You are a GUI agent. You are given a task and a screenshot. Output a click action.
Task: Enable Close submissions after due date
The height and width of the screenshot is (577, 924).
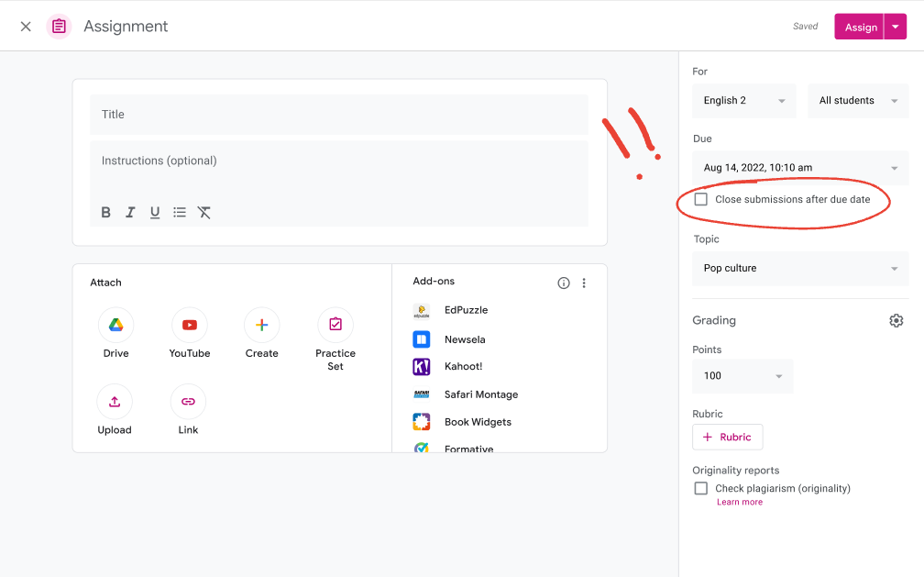[700, 199]
